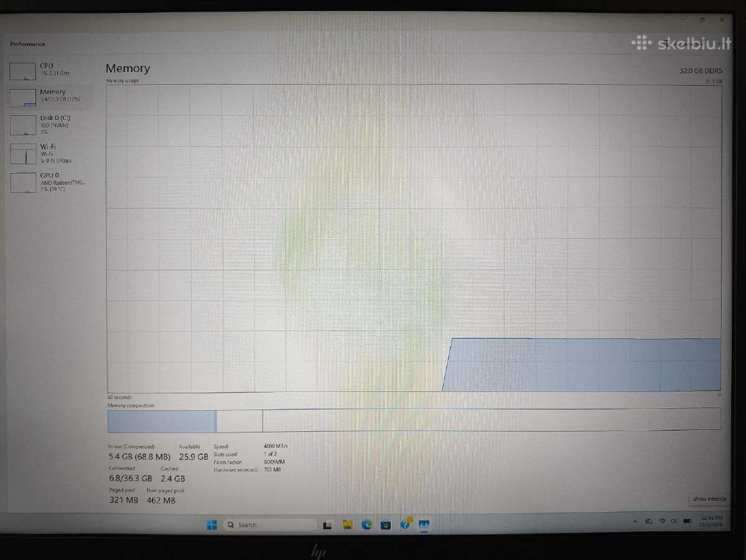The width and height of the screenshot is (746, 560).
Task: Click the 32.0 GB DDR5 label
Action: coord(701,71)
